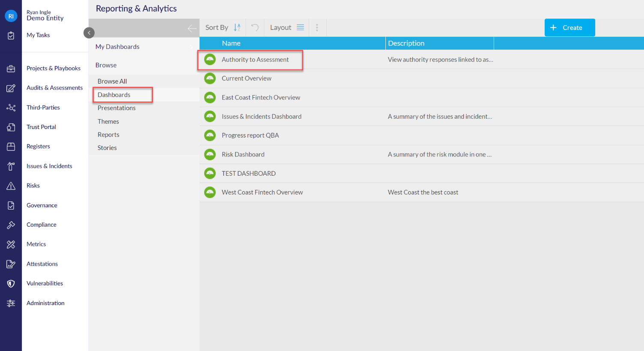This screenshot has height=351, width=644.
Task: Select Presentations in the Browse list
Action: coord(116,108)
